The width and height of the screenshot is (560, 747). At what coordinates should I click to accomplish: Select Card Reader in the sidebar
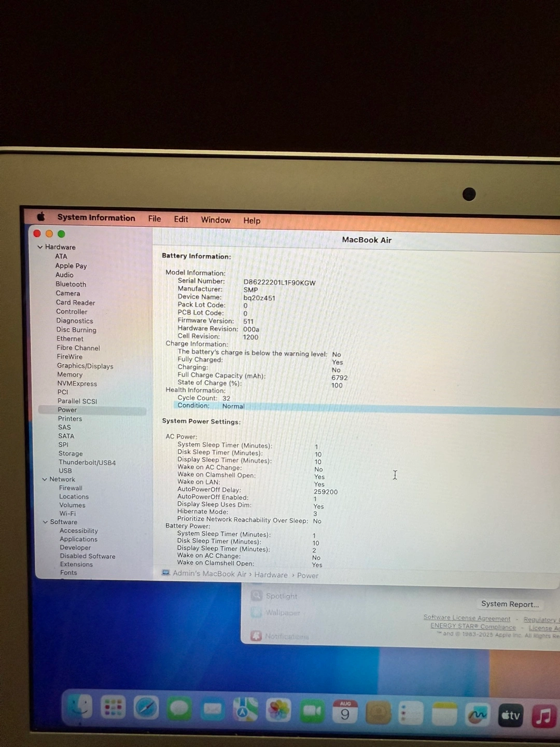(x=76, y=302)
